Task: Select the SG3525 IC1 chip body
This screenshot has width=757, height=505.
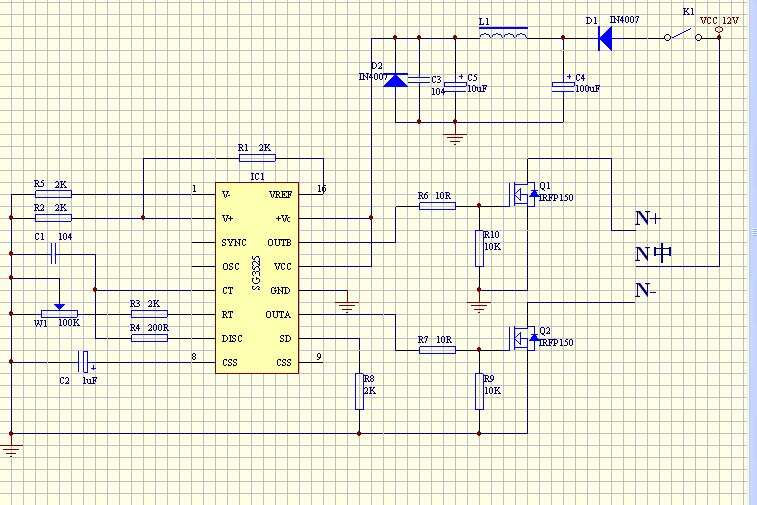Action: click(x=257, y=278)
